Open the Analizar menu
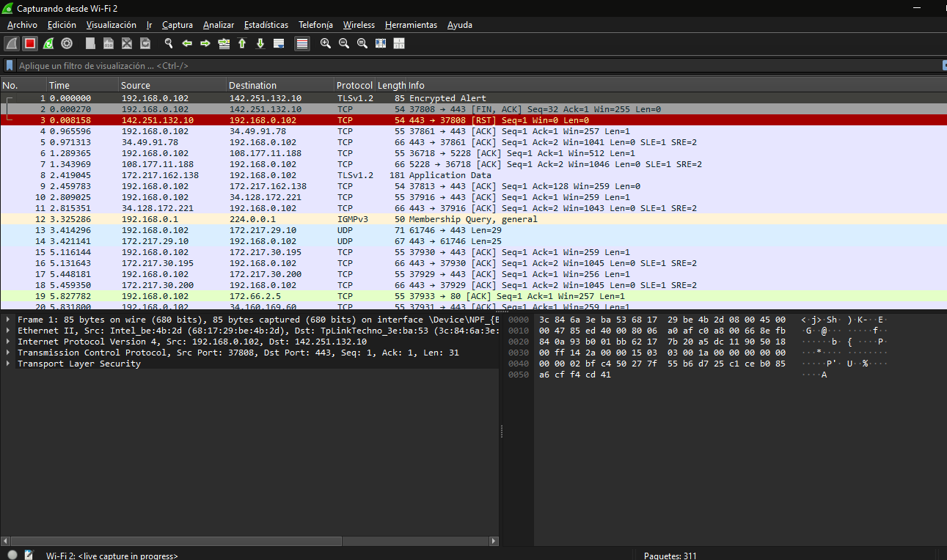Image resolution: width=947 pixels, height=560 pixels. pyautogui.click(x=219, y=25)
